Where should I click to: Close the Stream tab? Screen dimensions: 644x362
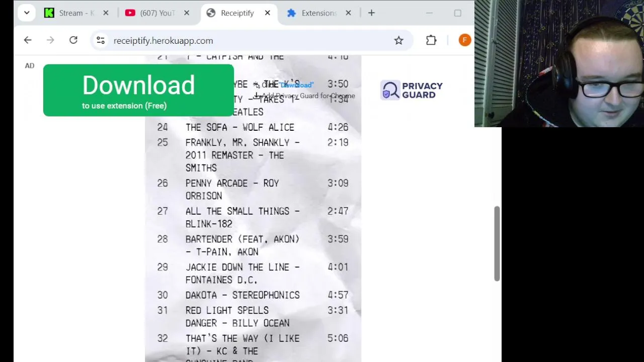[x=106, y=13]
